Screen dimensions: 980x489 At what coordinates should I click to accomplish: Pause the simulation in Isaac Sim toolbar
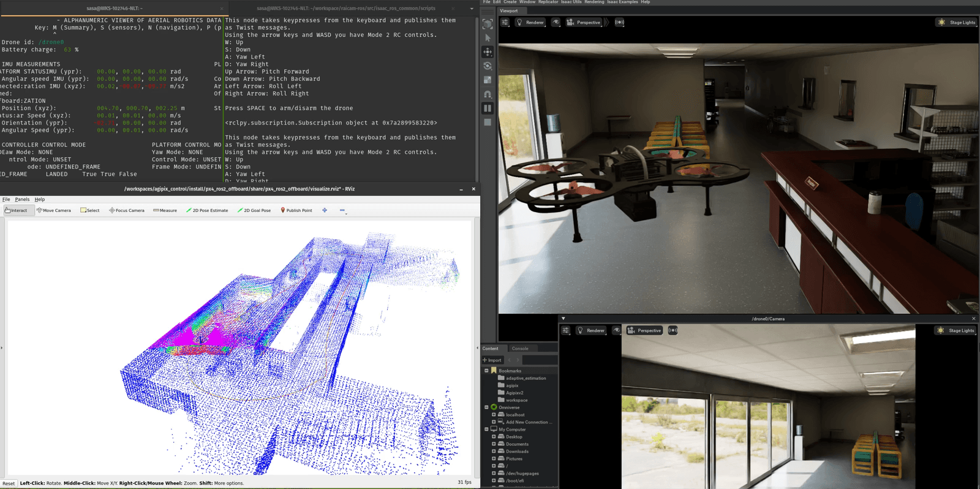488,108
